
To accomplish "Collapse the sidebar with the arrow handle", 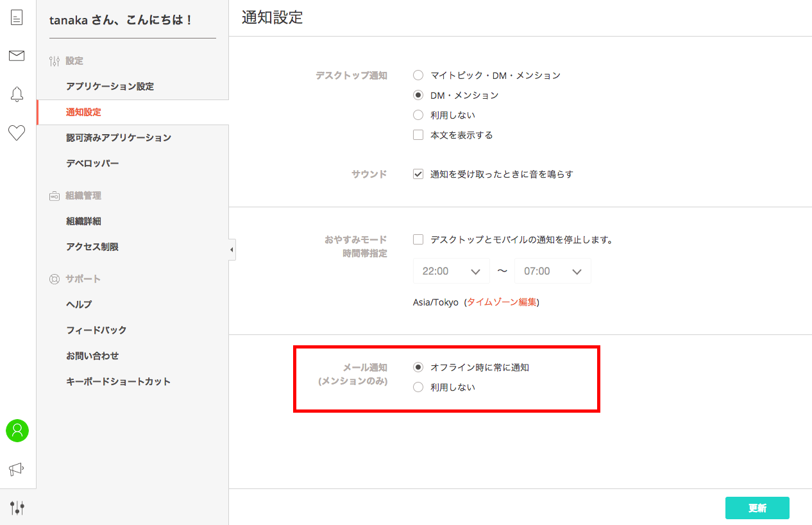I will tap(232, 250).
